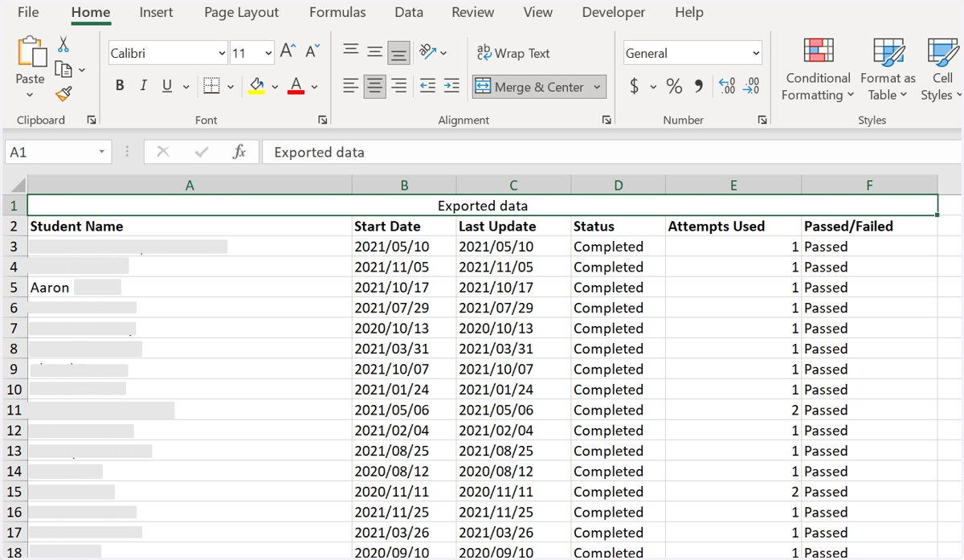Apply cell borders icon
964x560 pixels.
point(211,86)
